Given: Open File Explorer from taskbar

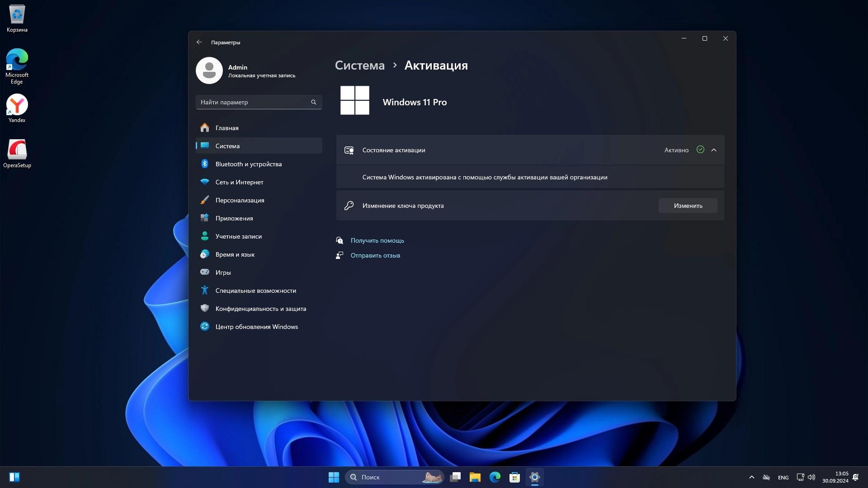Looking at the screenshot, I should [x=475, y=477].
